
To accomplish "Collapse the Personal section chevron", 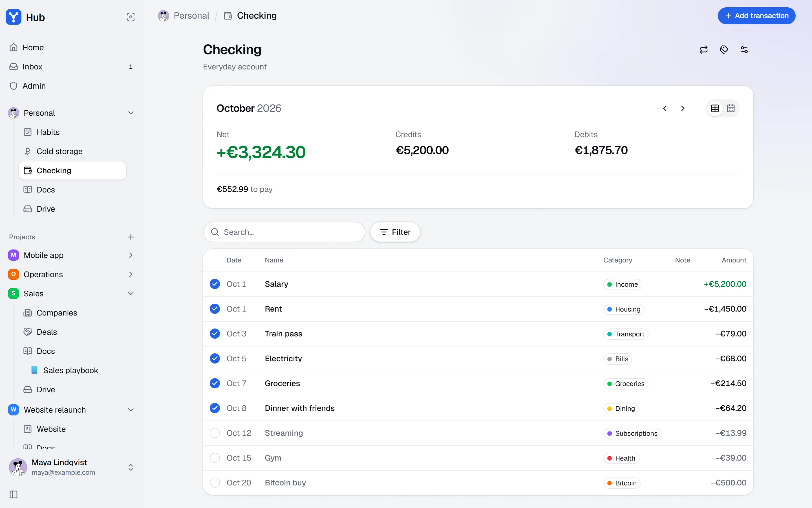I will tap(131, 113).
